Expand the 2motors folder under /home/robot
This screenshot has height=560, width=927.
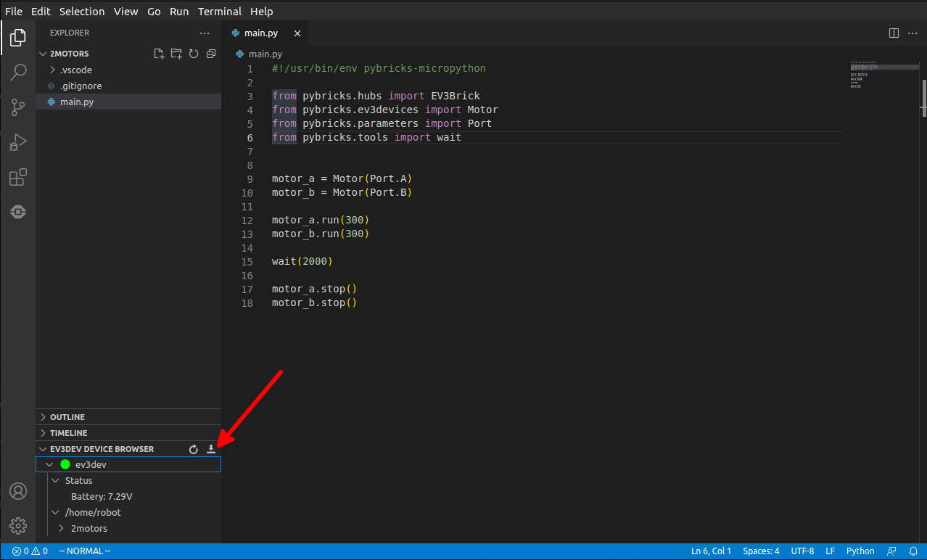pos(88,528)
